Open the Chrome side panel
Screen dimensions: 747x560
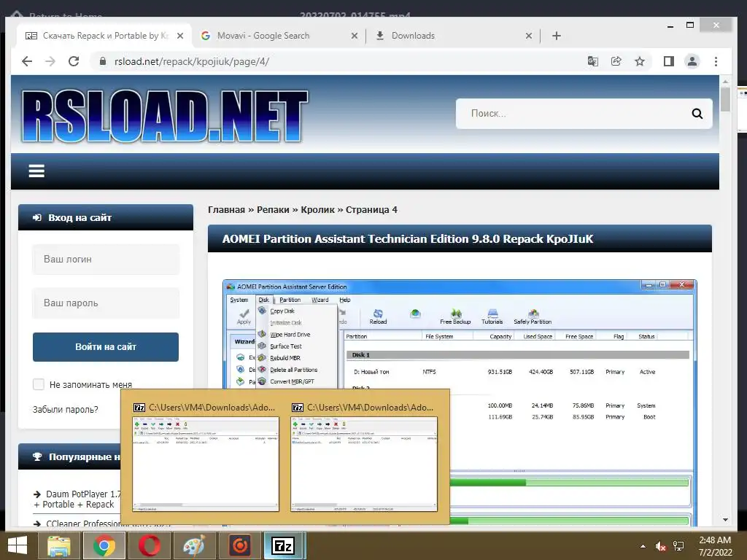tap(668, 61)
